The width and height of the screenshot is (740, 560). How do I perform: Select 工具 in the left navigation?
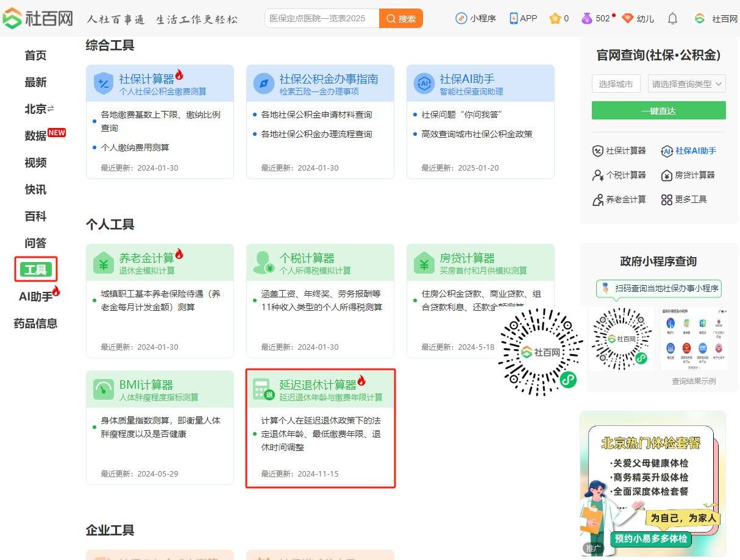[x=36, y=269]
